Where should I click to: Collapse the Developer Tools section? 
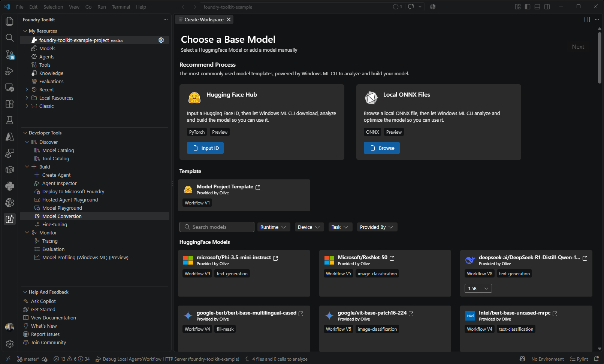[x=25, y=133]
